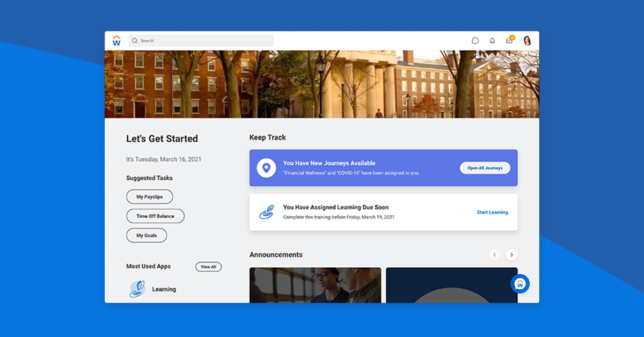Click the Announcements heading
The width and height of the screenshot is (644, 337).
coord(276,255)
